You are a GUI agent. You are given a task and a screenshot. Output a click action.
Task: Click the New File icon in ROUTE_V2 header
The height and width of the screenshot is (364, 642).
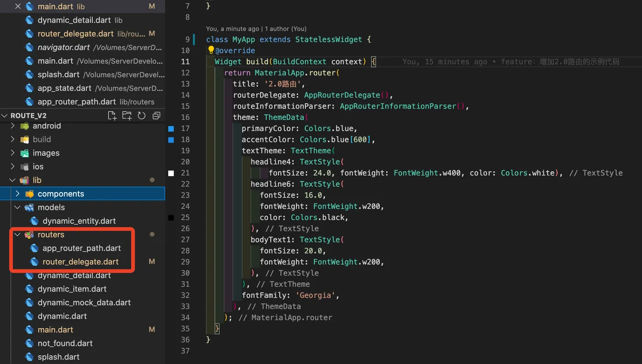pyautogui.click(x=112, y=116)
